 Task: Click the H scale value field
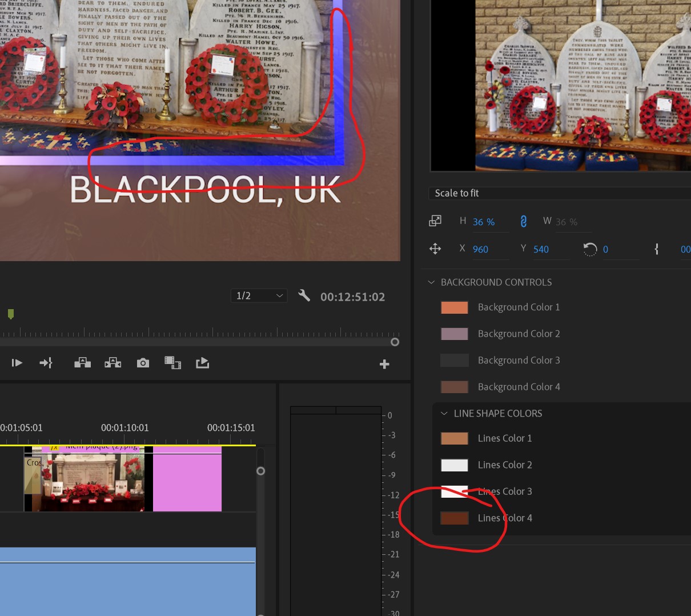pyautogui.click(x=483, y=222)
